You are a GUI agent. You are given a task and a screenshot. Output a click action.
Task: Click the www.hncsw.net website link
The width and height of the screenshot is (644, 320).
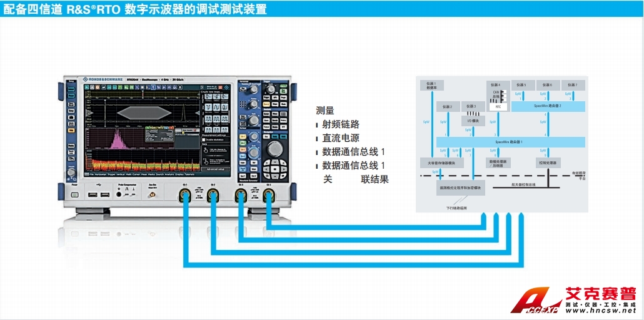pyautogui.click(x=600, y=311)
